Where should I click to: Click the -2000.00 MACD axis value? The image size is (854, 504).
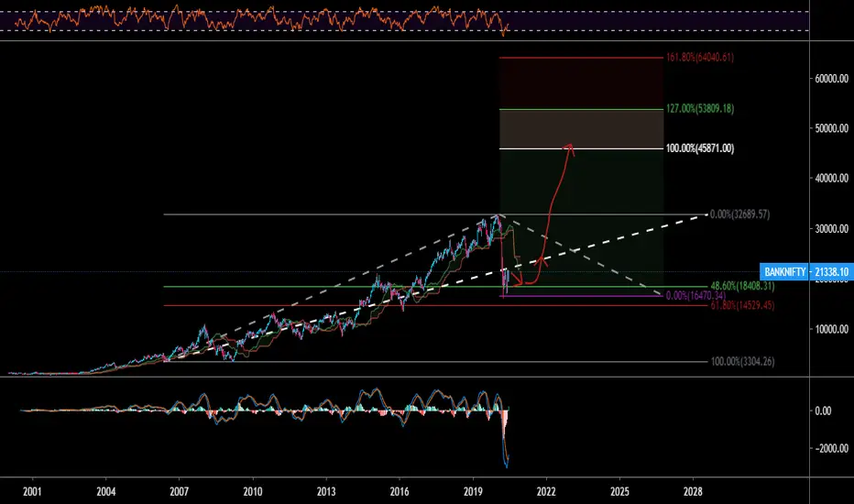[831, 448]
